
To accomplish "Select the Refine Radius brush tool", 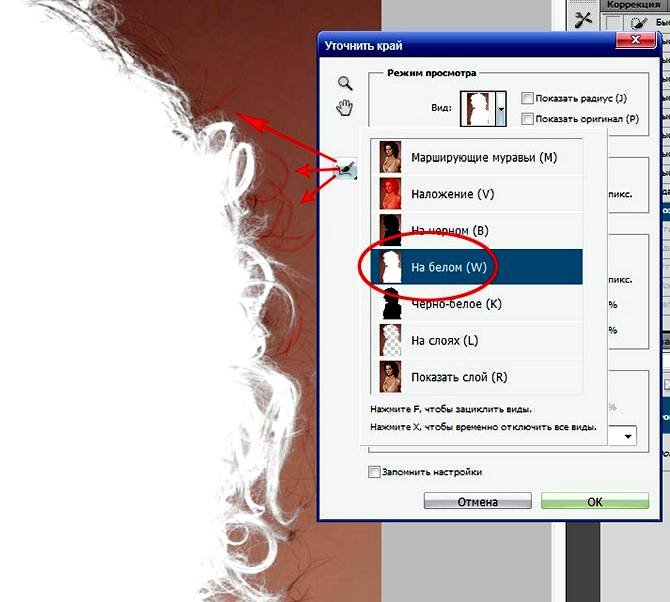I will point(347,169).
